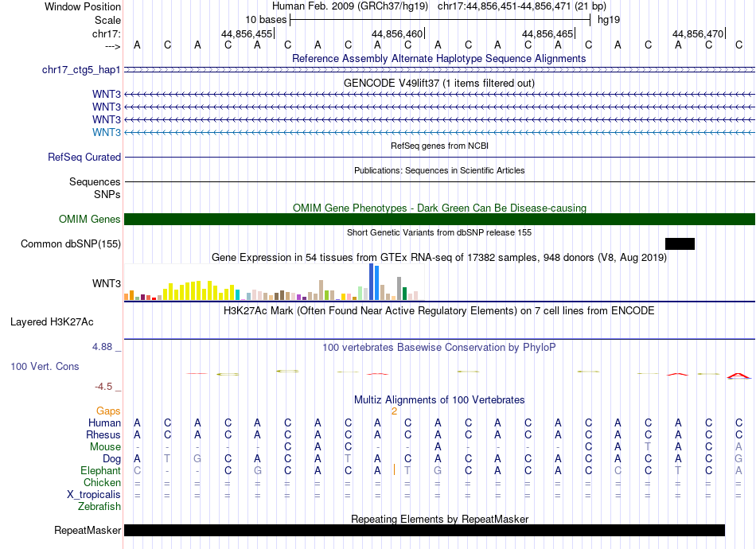Open the GENCODE V49lift37 track title
This screenshot has width=756, height=549.
point(438,83)
